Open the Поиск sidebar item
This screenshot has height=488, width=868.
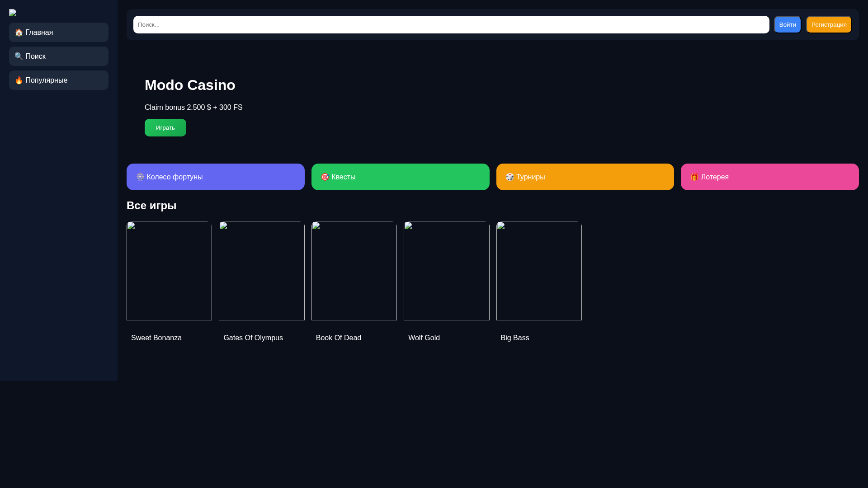59,56
